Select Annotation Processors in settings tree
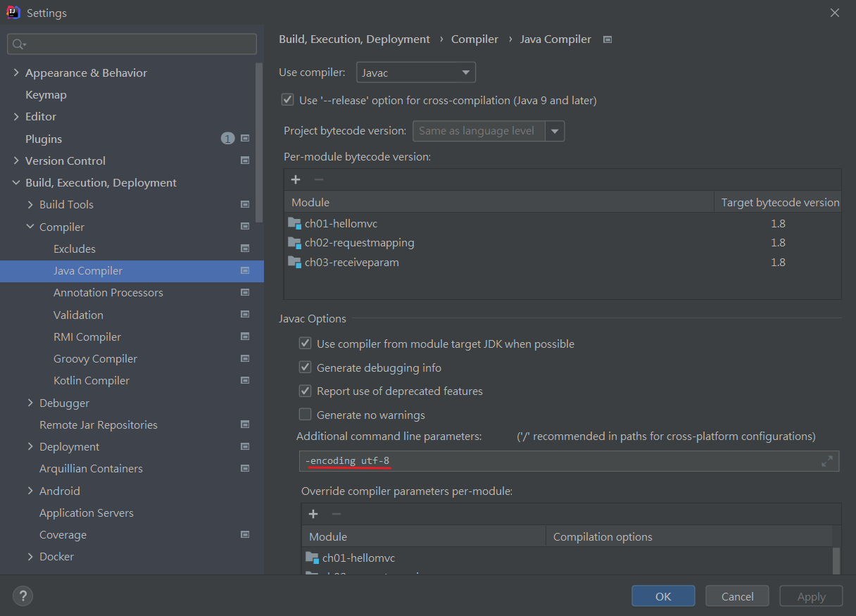Screen dimensions: 856x616 pos(108,293)
